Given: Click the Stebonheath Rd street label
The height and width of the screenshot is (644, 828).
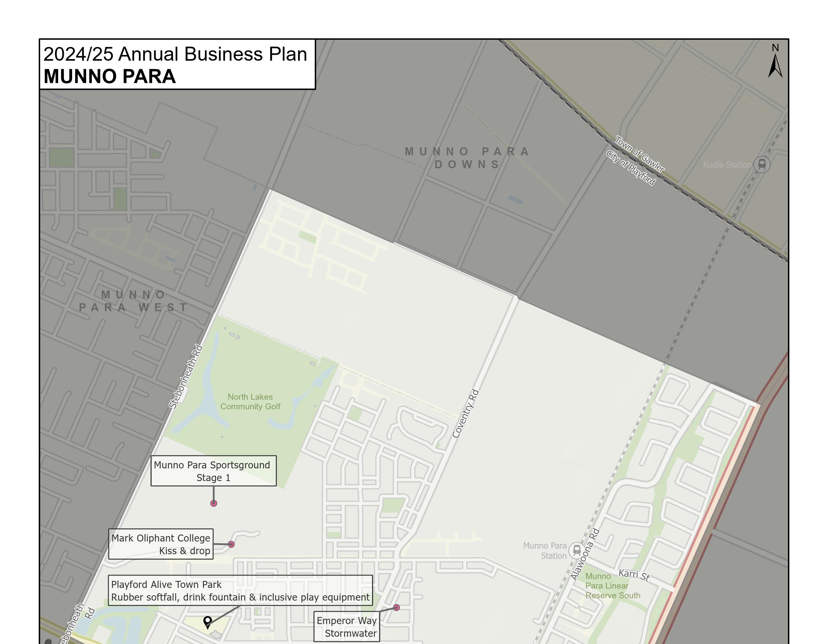Looking at the screenshot, I should [186, 376].
